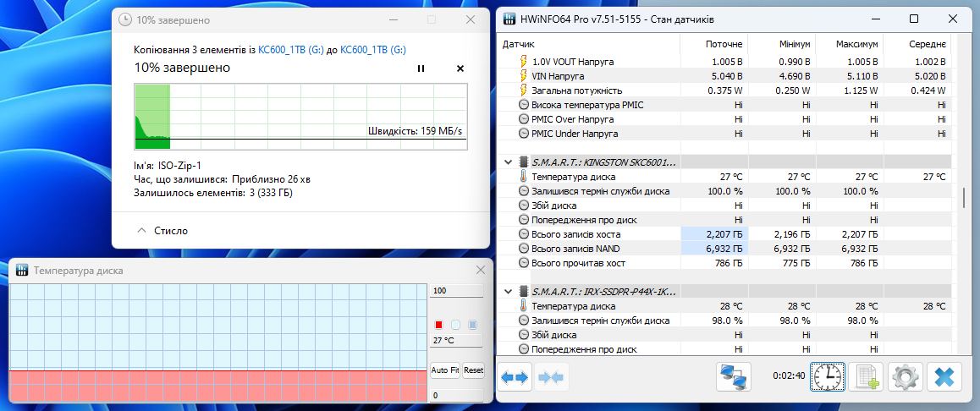980x411 pixels.
Task: Click the Середнє column header
Action: coord(919,45)
